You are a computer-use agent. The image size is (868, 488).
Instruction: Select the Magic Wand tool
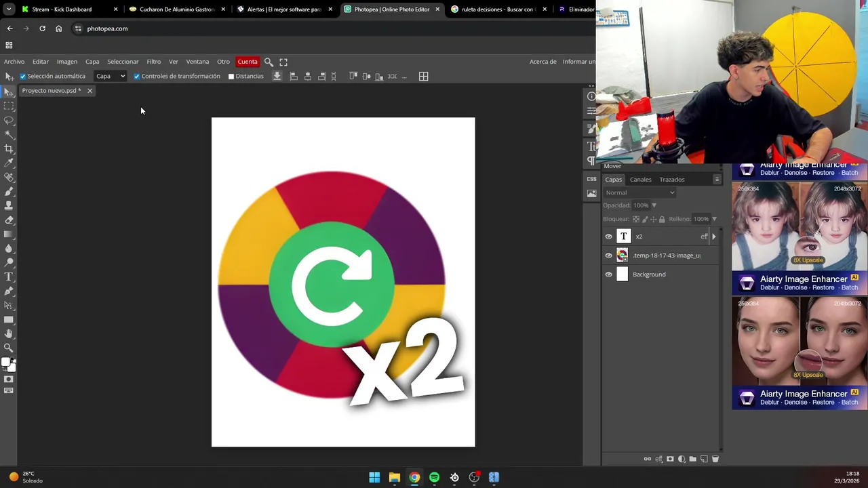click(x=9, y=134)
